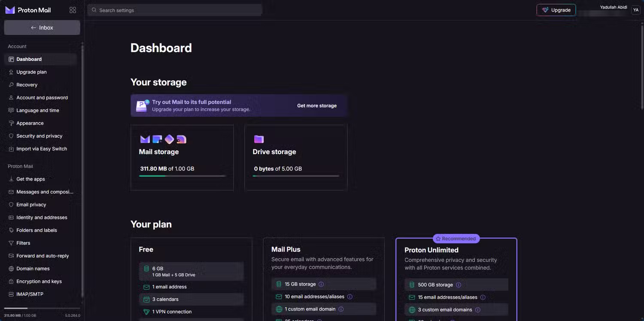
Task: Select Encryption and keys in sidebar
Action: [x=39, y=282]
